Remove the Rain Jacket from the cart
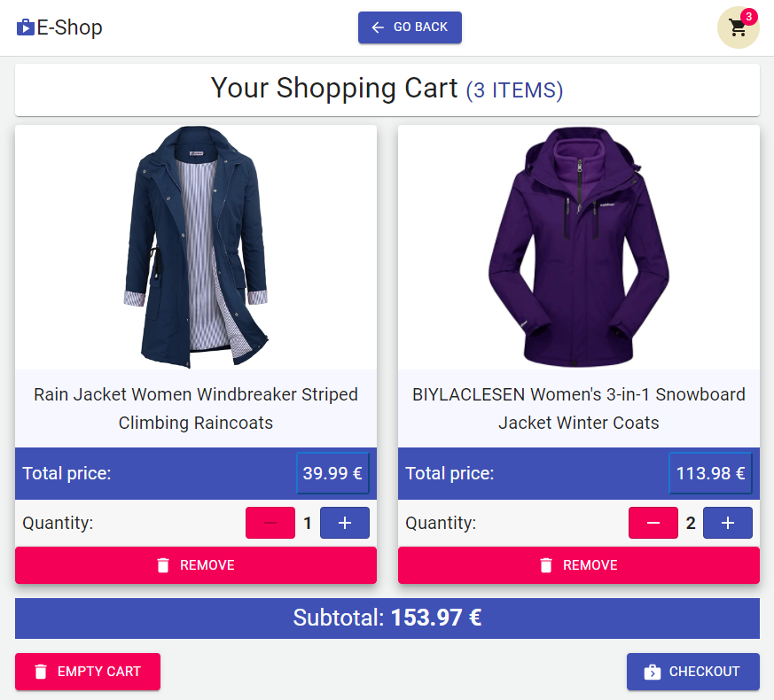774x700 pixels. coord(195,564)
